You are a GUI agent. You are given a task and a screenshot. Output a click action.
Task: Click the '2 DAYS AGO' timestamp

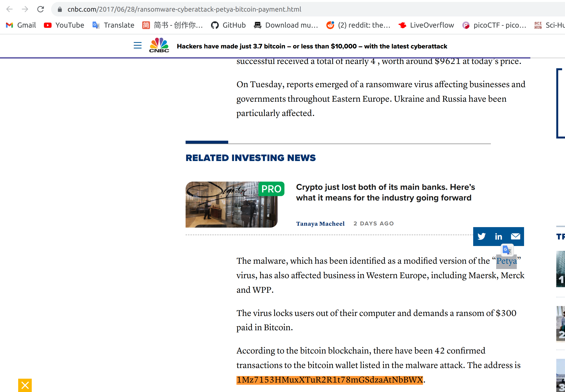374,223
